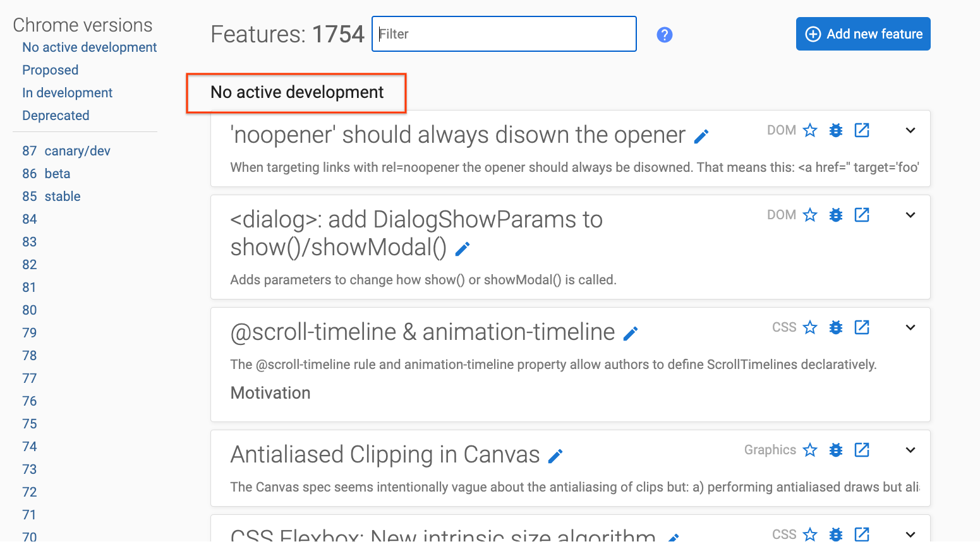
Task: Click the Add new feature button
Action: click(x=863, y=34)
